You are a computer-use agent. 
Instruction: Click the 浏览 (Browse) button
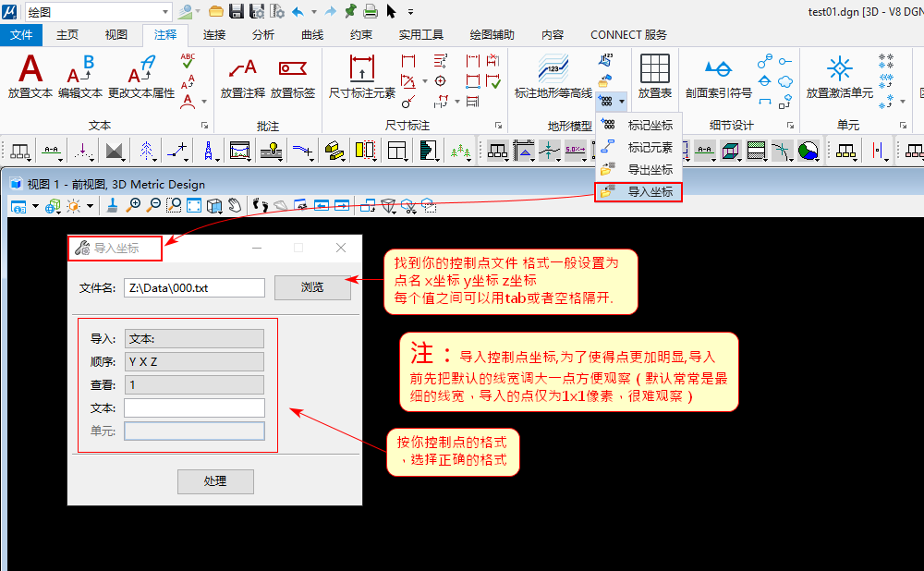312,287
